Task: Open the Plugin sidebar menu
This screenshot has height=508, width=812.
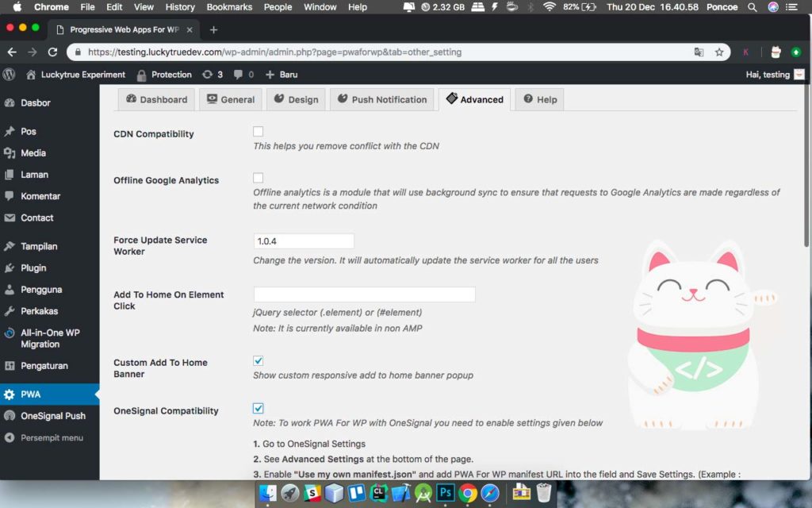Action: (x=50, y=268)
